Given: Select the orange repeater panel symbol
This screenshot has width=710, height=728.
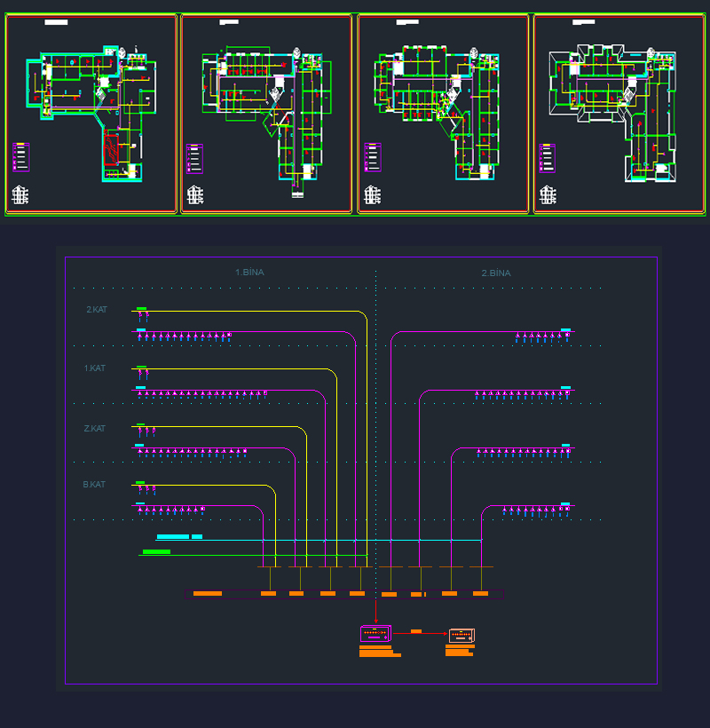Looking at the screenshot, I should 461,635.
